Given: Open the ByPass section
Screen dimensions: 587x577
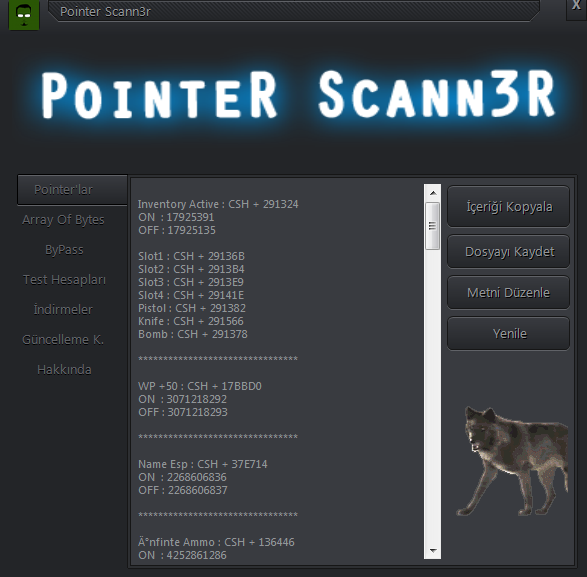Looking at the screenshot, I should tap(64, 250).
